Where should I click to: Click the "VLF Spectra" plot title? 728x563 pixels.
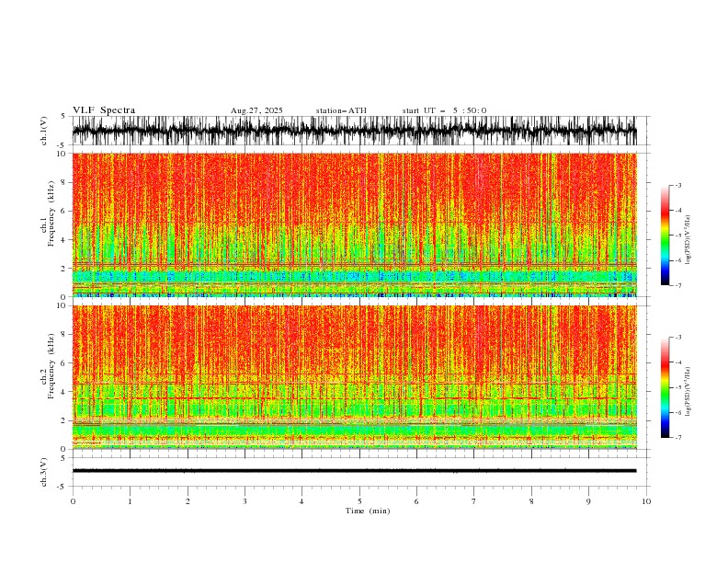point(104,110)
